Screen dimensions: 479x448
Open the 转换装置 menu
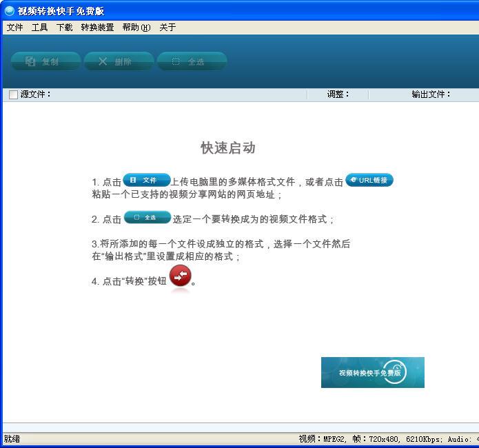(97, 28)
